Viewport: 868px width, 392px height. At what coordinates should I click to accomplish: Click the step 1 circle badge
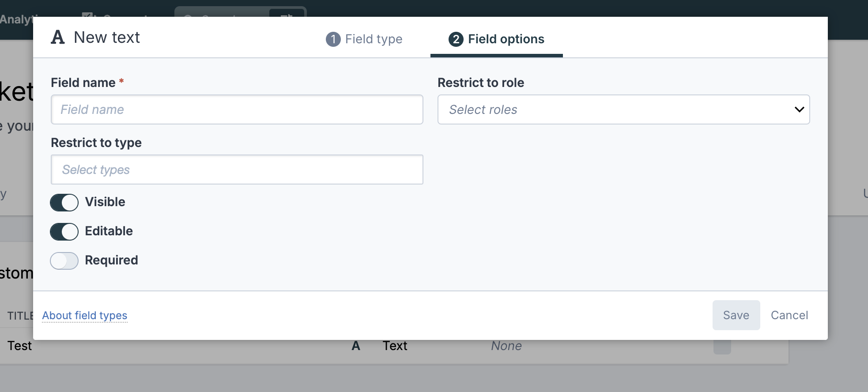click(333, 39)
